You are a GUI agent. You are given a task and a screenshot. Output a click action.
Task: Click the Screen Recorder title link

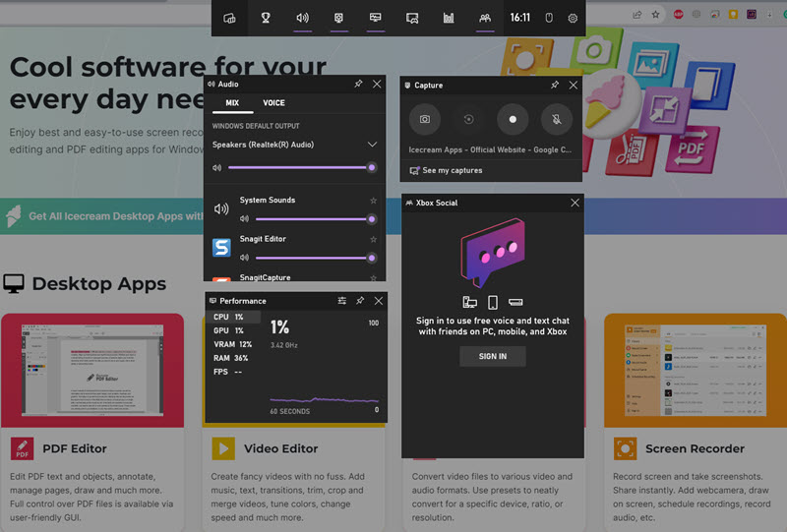(x=696, y=448)
